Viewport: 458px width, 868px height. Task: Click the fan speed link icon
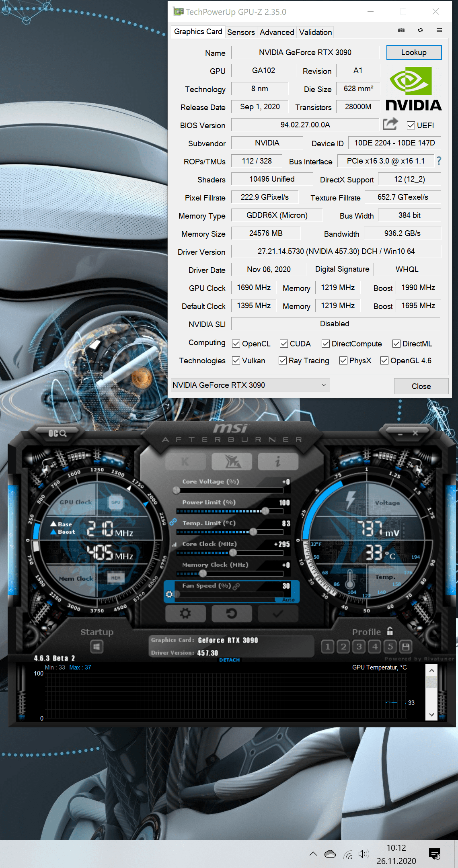(x=236, y=586)
